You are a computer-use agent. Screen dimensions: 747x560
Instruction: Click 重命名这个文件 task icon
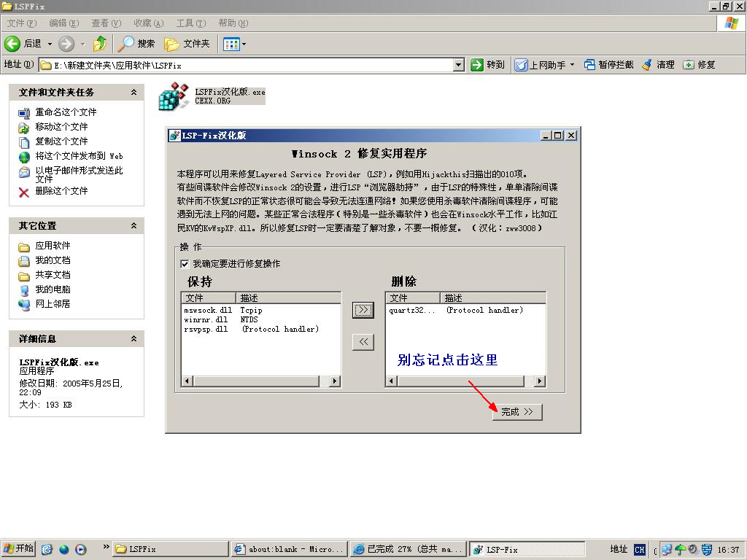click(24, 113)
